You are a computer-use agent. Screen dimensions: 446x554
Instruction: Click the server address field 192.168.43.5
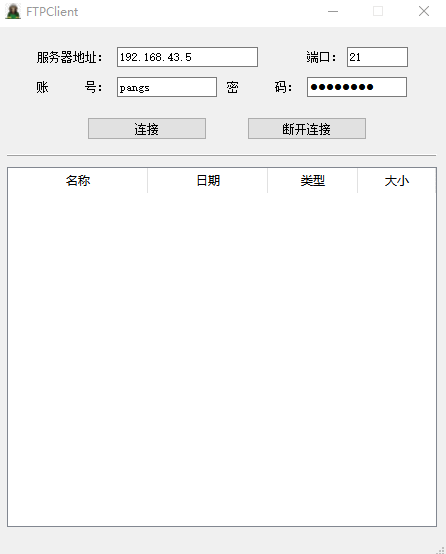click(x=187, y=57)
